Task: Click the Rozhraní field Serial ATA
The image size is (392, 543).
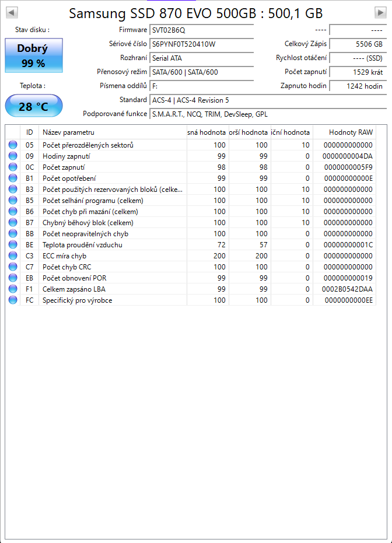Action: [202, 58]
